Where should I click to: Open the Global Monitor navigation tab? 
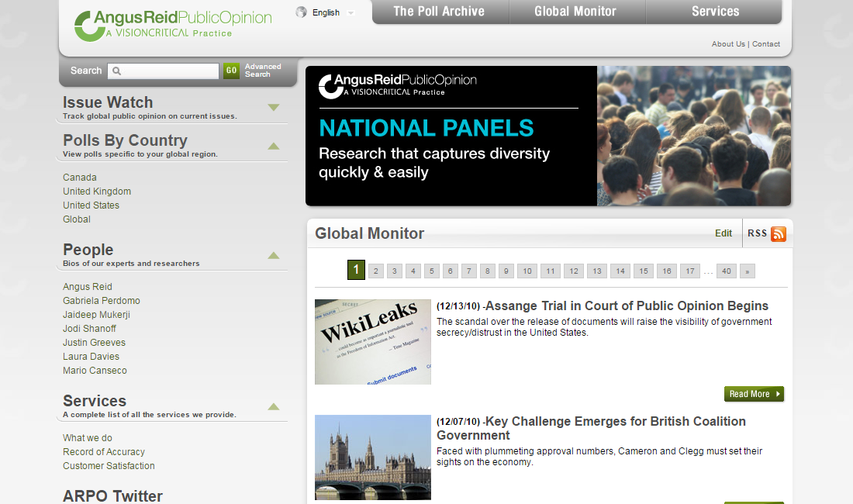[575, 12]
